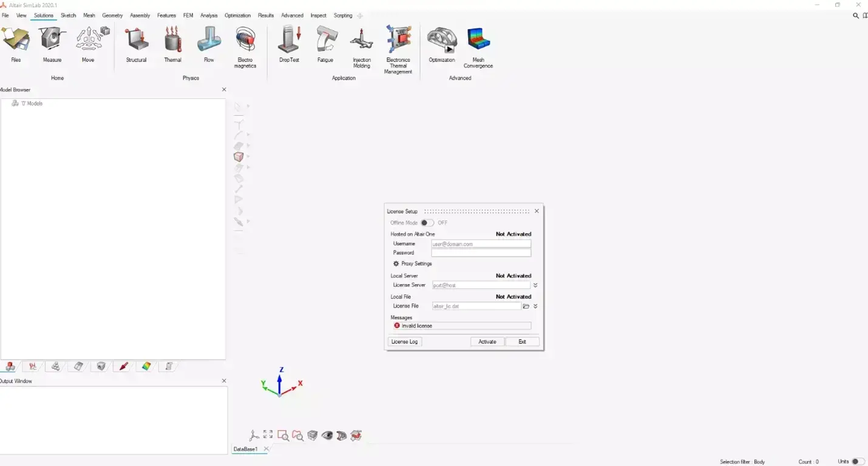Image resolution: width=868 pixels, height=466 pixels.
Task: Click the folder browse icon for License File
Action: click(x=526, y=306)
